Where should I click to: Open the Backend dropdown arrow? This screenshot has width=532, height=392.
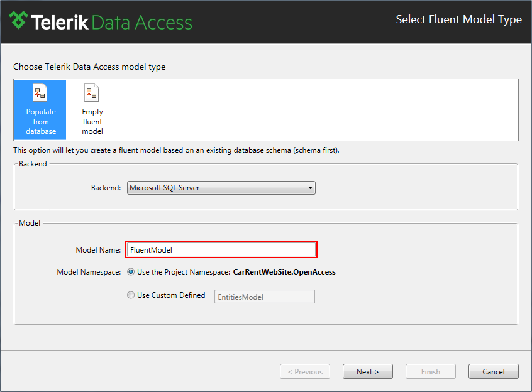tap(310, 188)
